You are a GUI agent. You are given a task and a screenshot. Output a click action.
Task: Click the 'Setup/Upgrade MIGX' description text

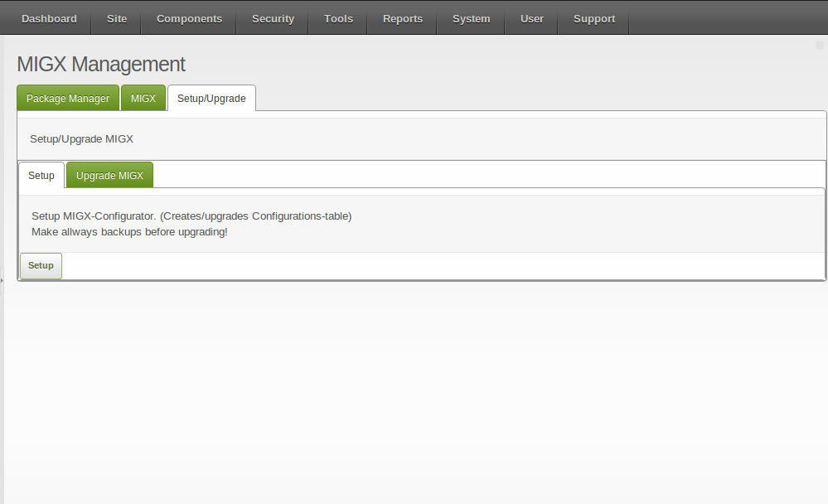coord(81,139)
